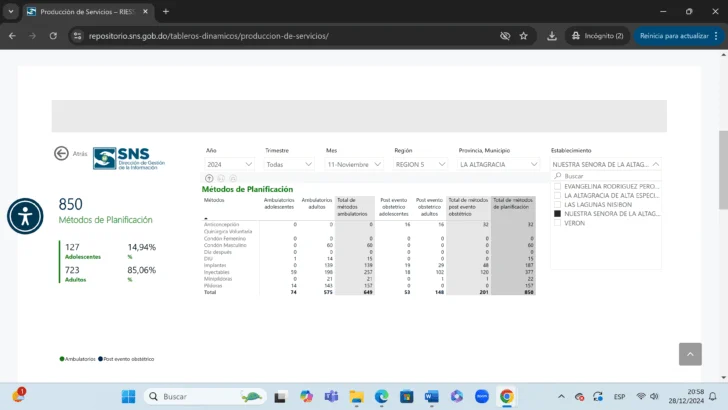The image size is (728, 410).
Task: Click the drill-up arrow icon above table
Action: (x=209, y=178)
